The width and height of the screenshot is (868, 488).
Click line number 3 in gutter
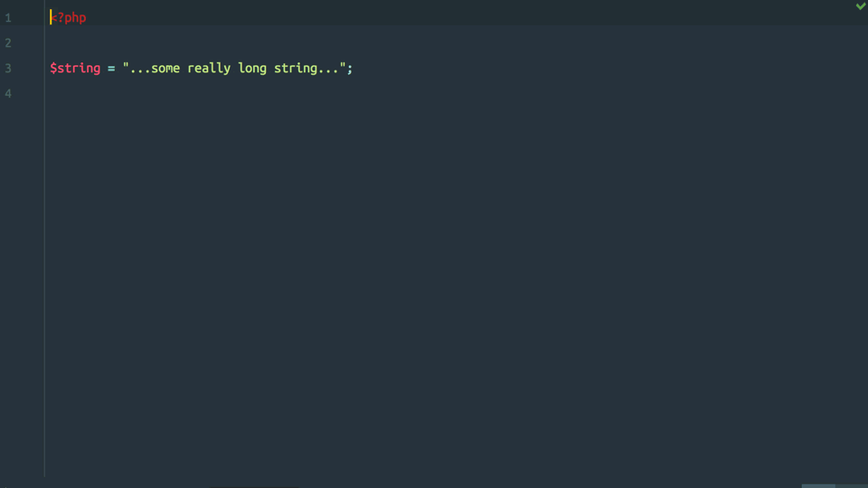pyautogui.click(x=8, y=68)
